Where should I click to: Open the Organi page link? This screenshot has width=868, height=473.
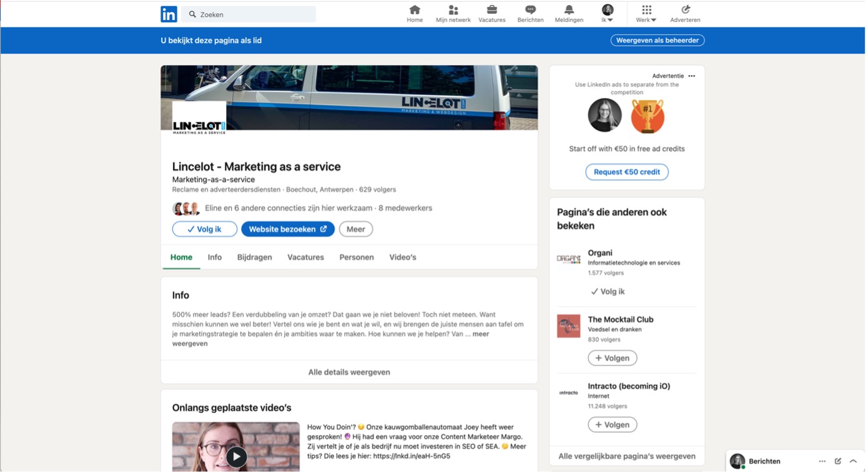click(600, 253)
